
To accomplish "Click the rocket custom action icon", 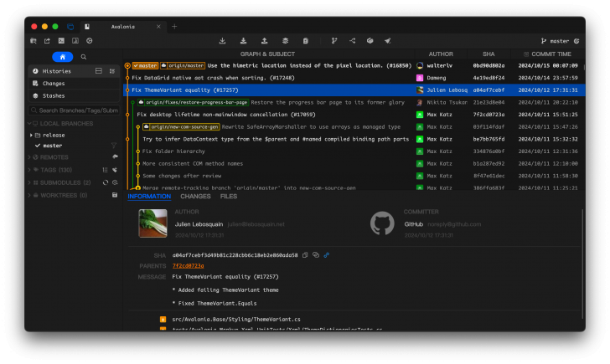I will tap(387, 41).
